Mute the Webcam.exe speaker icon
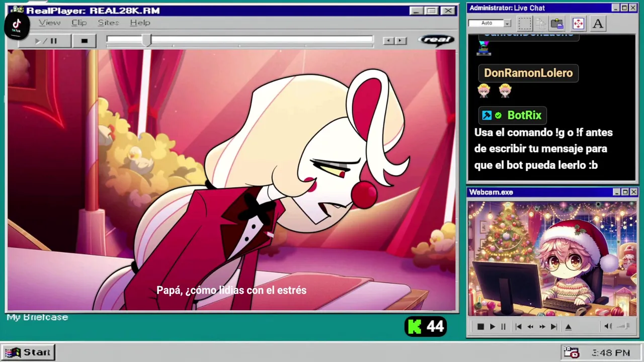Viewport: 644px width, 362px height. click(608, 326)
